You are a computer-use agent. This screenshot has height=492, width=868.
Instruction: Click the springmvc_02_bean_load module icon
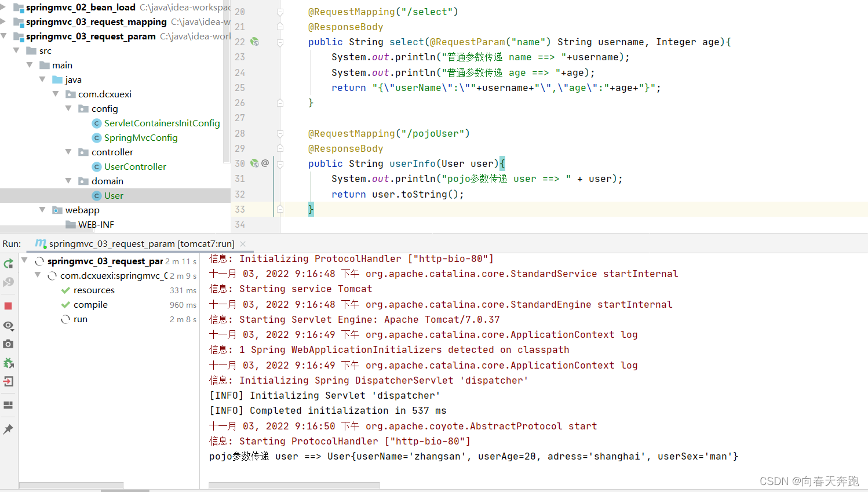click(x=18, y=8)
